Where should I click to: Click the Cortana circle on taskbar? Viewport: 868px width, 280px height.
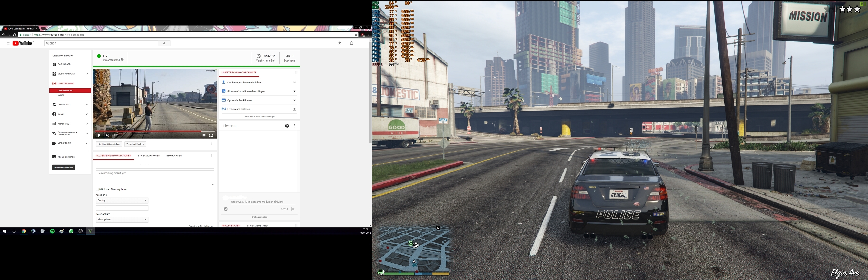coord(14,231)
